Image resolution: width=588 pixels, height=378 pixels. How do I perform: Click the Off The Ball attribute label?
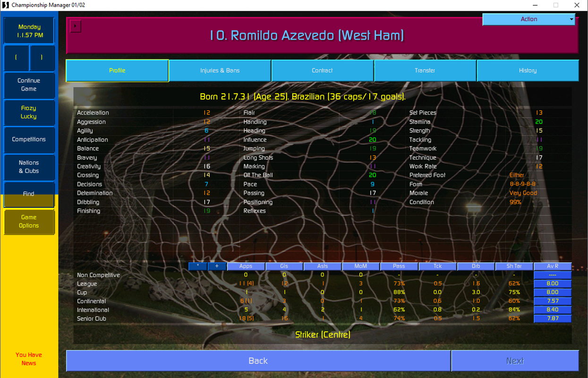pyautogui.click(x=258, y=175)
